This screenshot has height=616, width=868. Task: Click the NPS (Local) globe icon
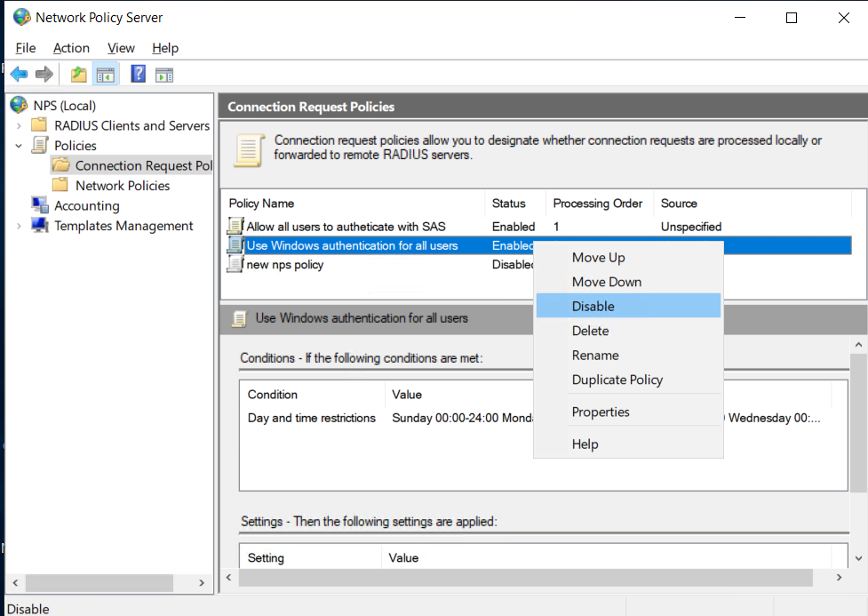click(x=19, y=105)
